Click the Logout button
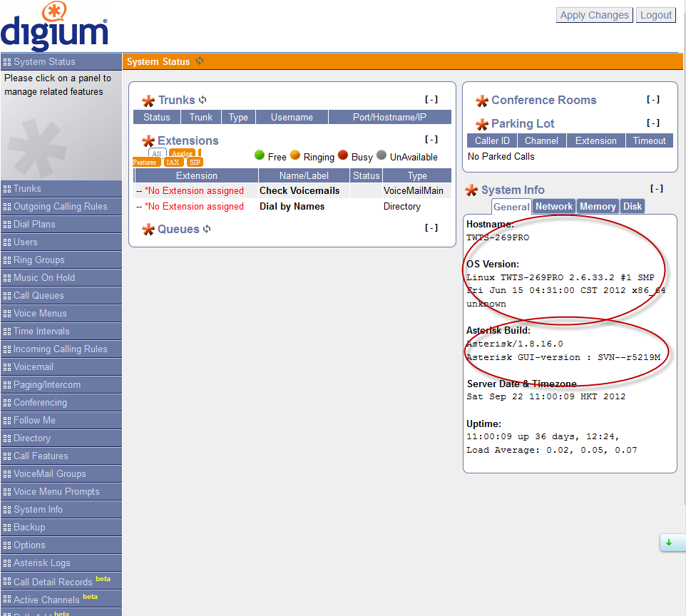 point(656,15)
